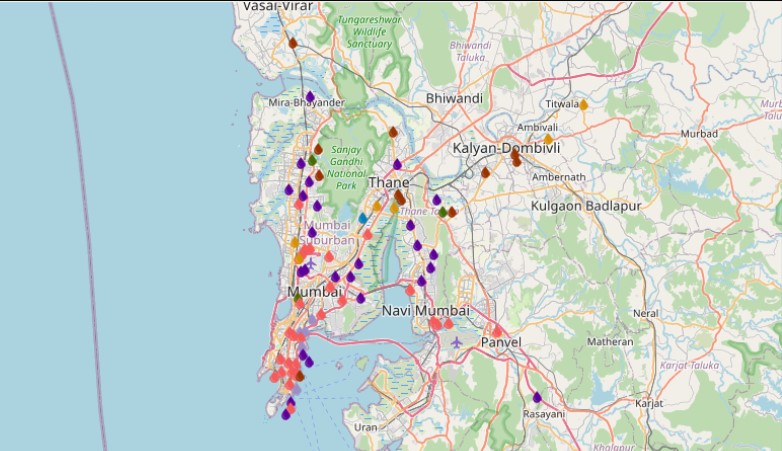The height and width of the screenshot is (451, 782).
Task: Select the orange marker below Ambivali
Action: click(x=548, y=139)
